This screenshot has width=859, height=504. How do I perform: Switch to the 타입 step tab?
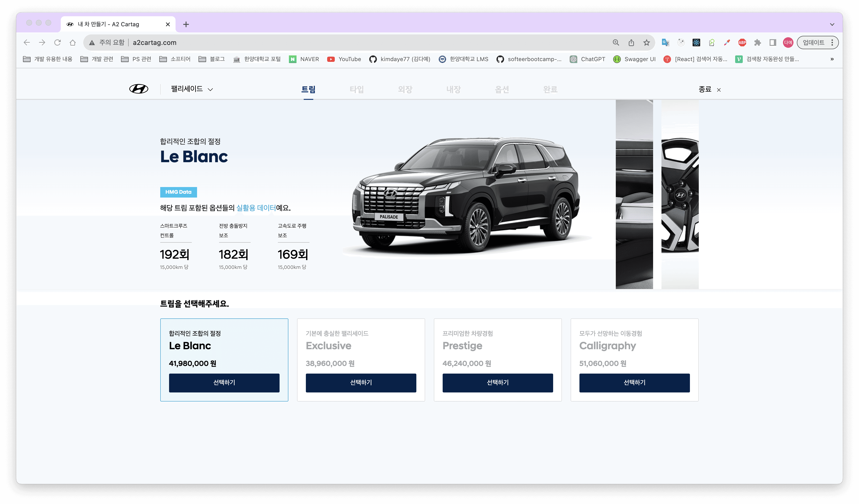(357, 89)
